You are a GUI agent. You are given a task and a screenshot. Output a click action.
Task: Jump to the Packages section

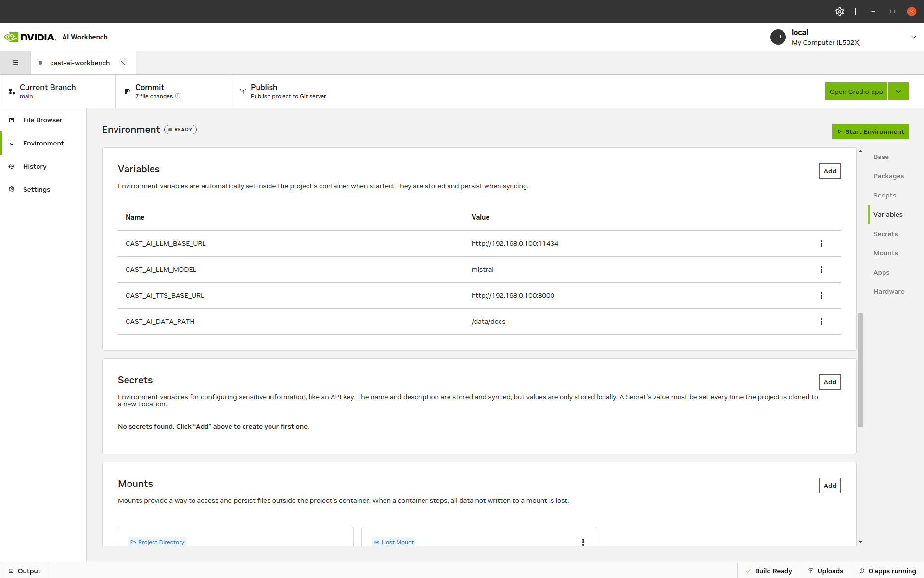point(888,176)
